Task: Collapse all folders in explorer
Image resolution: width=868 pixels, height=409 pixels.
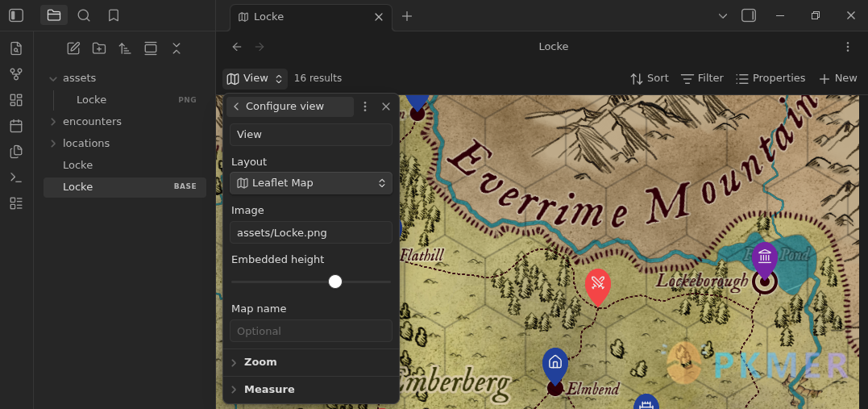Action: [176, 48]
